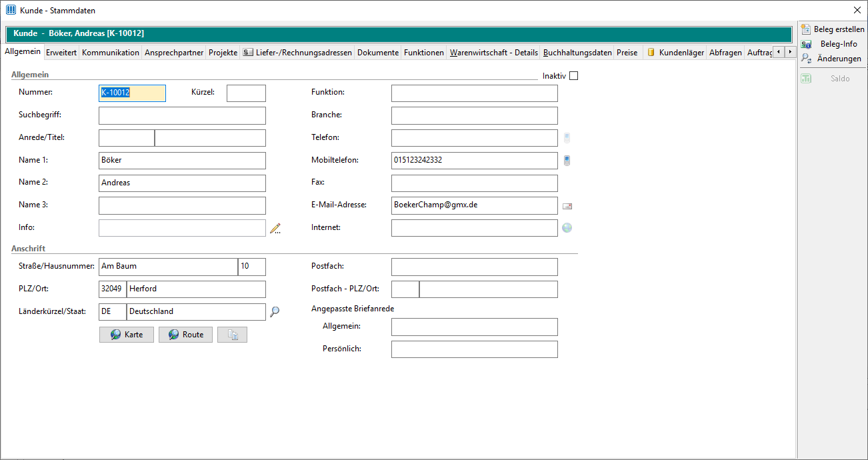
Task: Click into the Postfach field
Action: pos(475,267)
